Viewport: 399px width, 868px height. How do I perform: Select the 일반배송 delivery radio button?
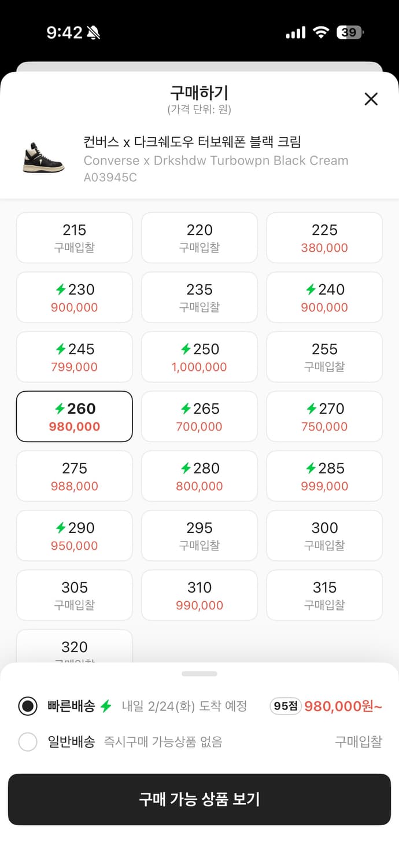tap(28, 741)
